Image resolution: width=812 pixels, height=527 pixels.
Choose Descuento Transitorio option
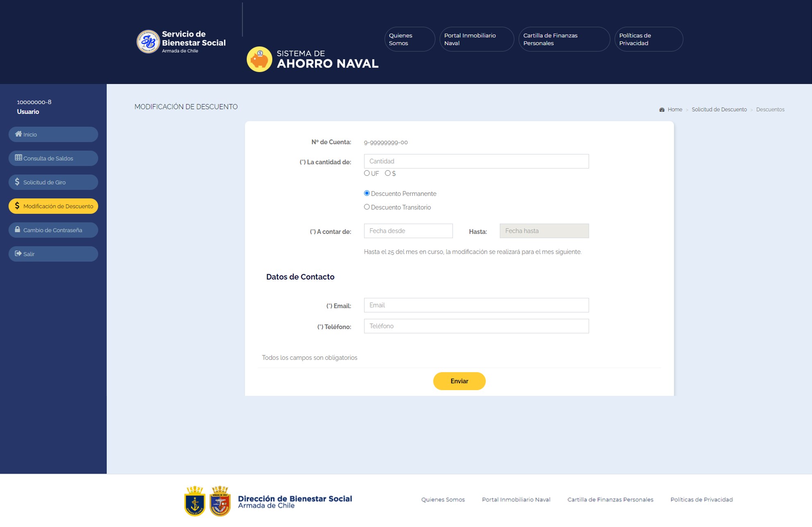[367, 207]
